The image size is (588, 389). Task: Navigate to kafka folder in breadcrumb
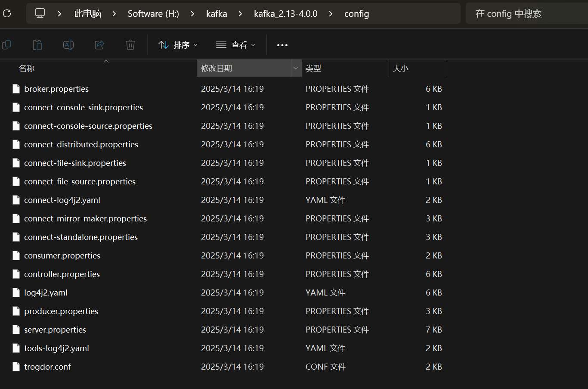[x=217, y=14]
